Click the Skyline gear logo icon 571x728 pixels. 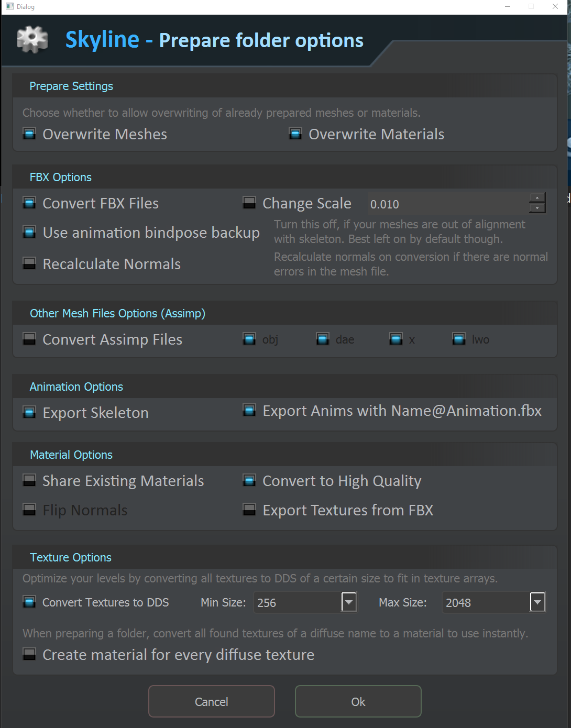(x=32, y=40)
